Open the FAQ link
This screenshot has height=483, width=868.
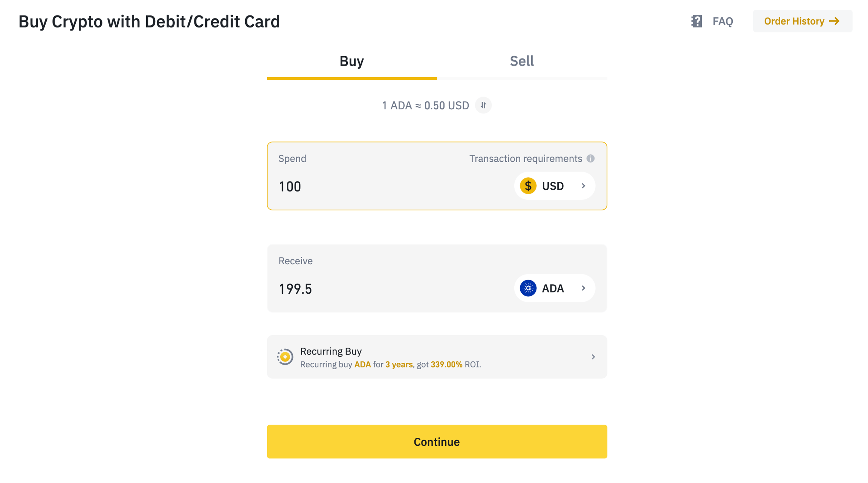click(x=723, y=21)
